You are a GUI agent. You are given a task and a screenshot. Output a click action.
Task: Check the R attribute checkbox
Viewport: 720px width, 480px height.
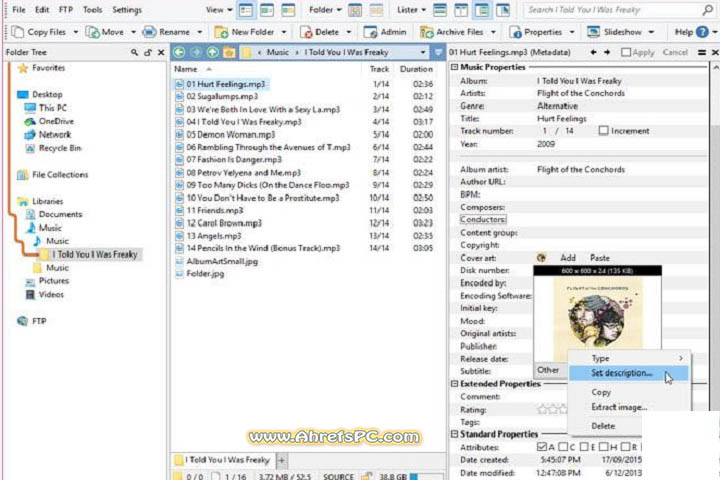click(x=625, y=447)
